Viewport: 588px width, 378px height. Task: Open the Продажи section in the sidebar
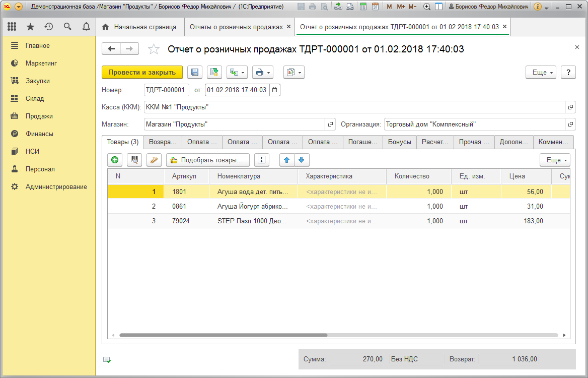[39, 116]
